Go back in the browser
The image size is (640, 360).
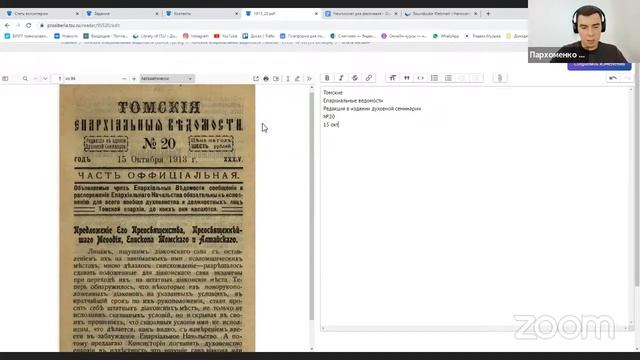[7, 25]
